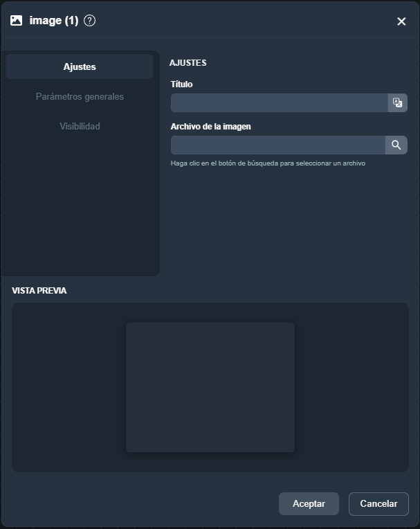Click the Aceptar button
420x529 pixels.
pyautogui.click(x=309, y=503)
